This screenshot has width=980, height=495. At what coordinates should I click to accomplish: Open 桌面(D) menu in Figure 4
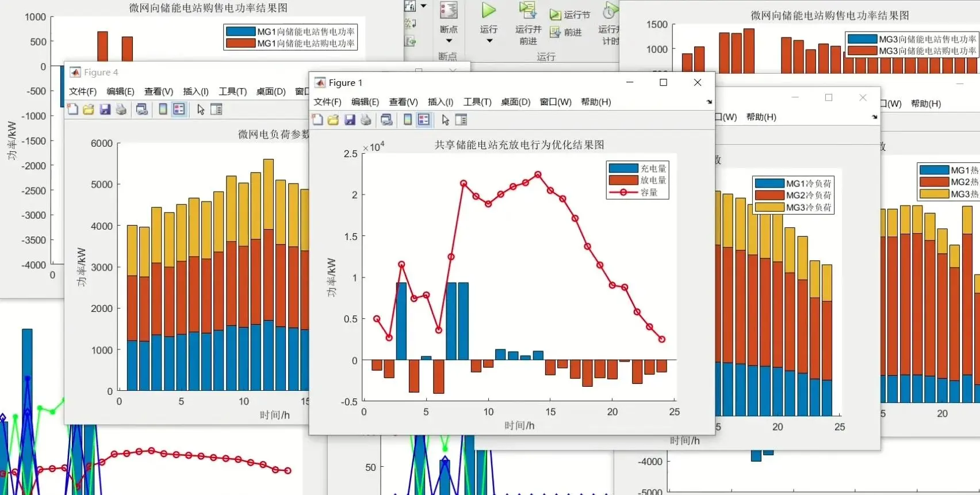pos(271,92)
